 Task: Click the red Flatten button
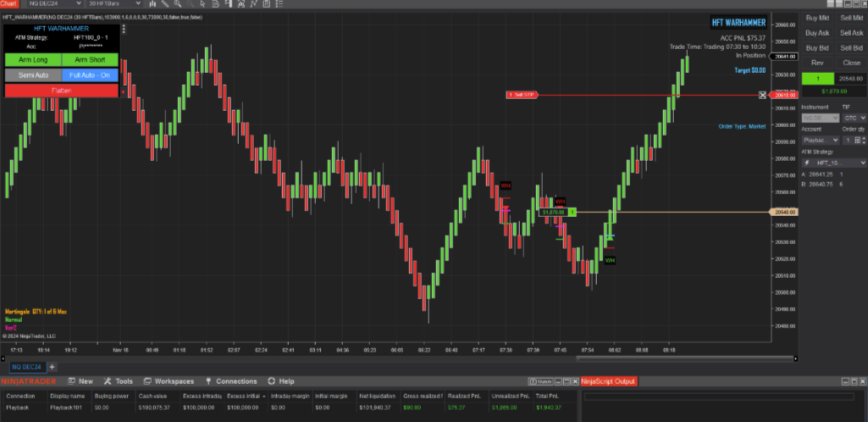[x=62, y=91]
